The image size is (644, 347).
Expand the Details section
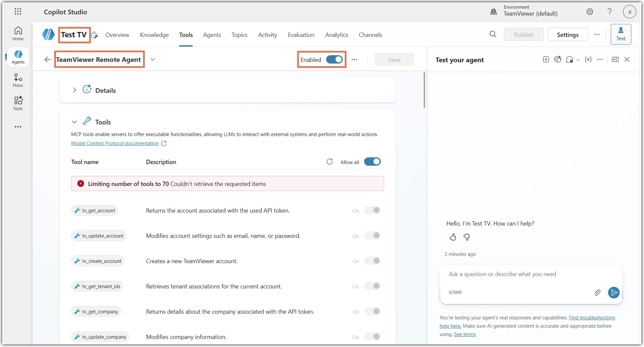[x=74, y=90]
